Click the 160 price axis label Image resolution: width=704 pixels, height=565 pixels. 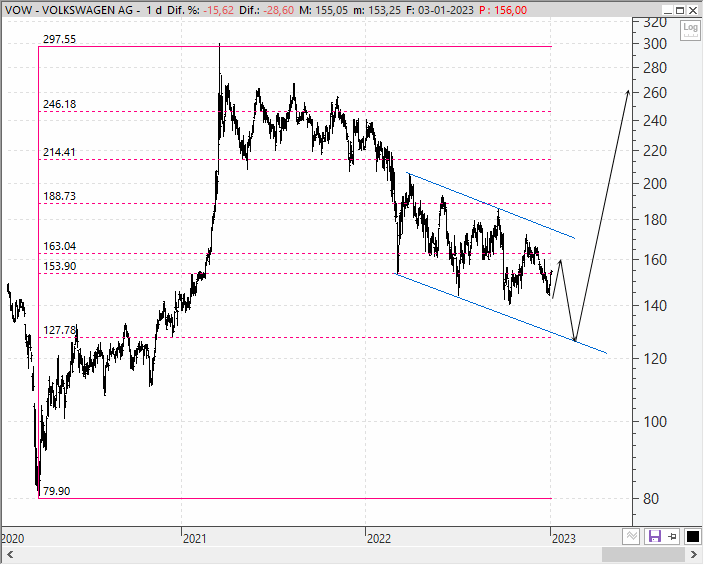pos(655,260)
